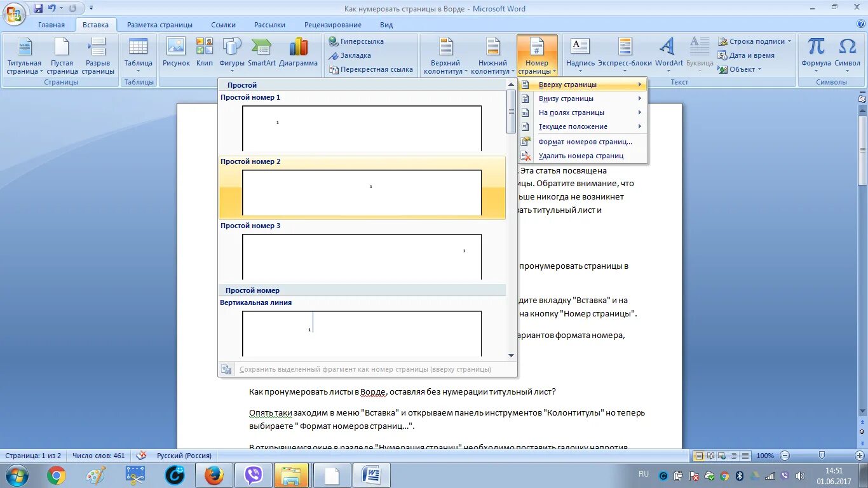Open Google Chrome from taskbar
The height and width of the screenshot is (488, 868).
[56, 475]
